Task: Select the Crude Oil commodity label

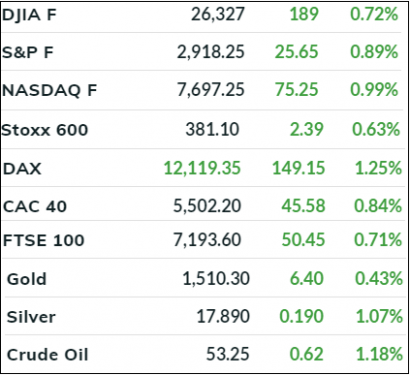Action: pyautogui.click(x=48, y=355)
